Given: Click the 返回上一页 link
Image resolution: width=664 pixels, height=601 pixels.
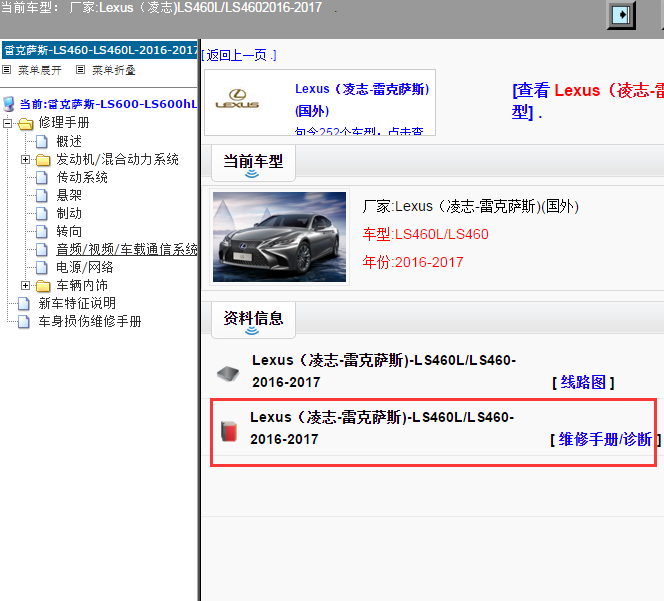Looking at the screenshot, I should click(x=239, y=55).
